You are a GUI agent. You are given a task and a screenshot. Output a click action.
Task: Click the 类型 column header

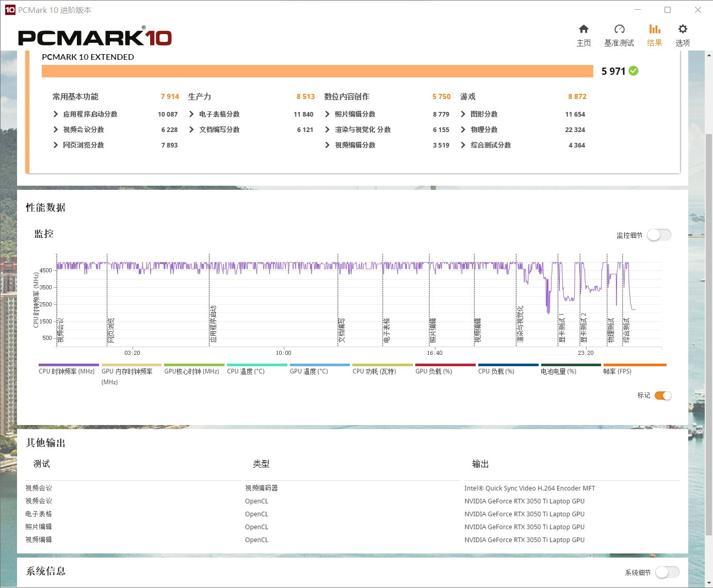coord(261,464)
